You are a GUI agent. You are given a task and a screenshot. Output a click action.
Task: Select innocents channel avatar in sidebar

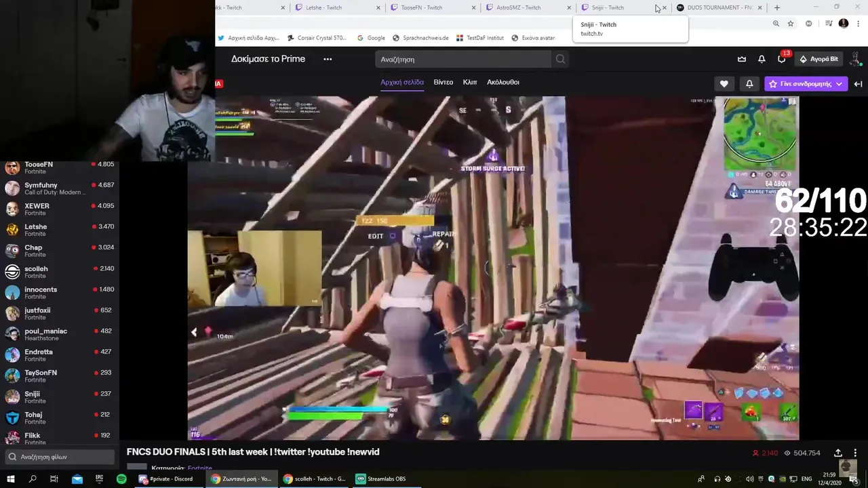click(12, 293)
